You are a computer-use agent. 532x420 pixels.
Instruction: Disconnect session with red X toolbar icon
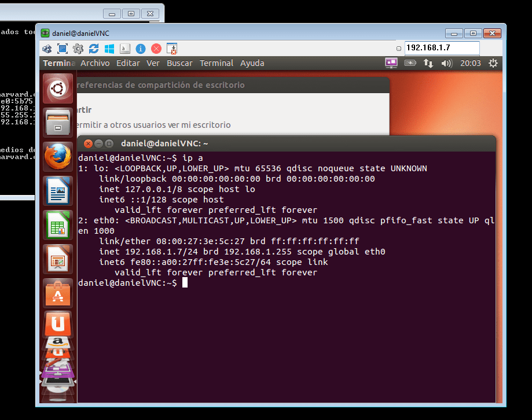click(156, 49)
